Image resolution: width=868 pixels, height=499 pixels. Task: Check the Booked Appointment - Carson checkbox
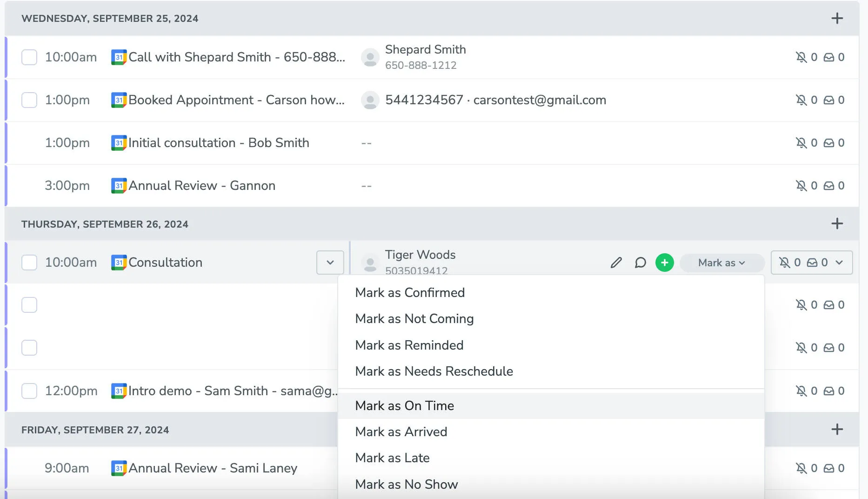coord(29,100)
